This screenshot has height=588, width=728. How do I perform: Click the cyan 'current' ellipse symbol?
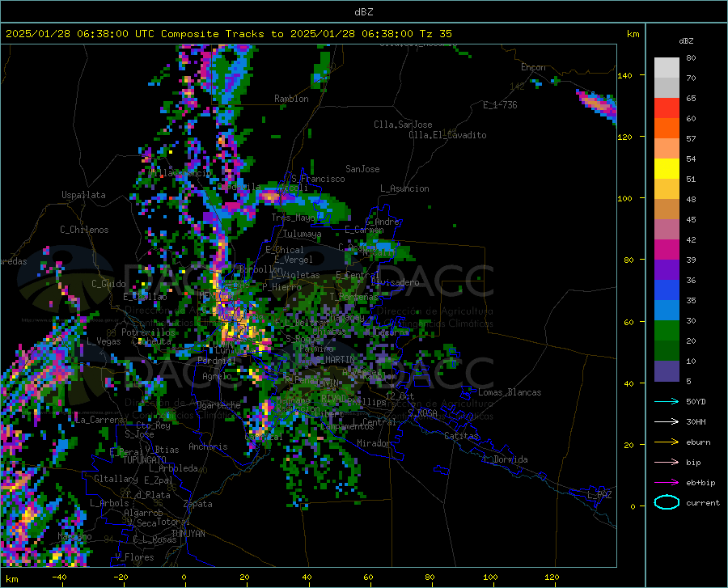click(667, 502)
